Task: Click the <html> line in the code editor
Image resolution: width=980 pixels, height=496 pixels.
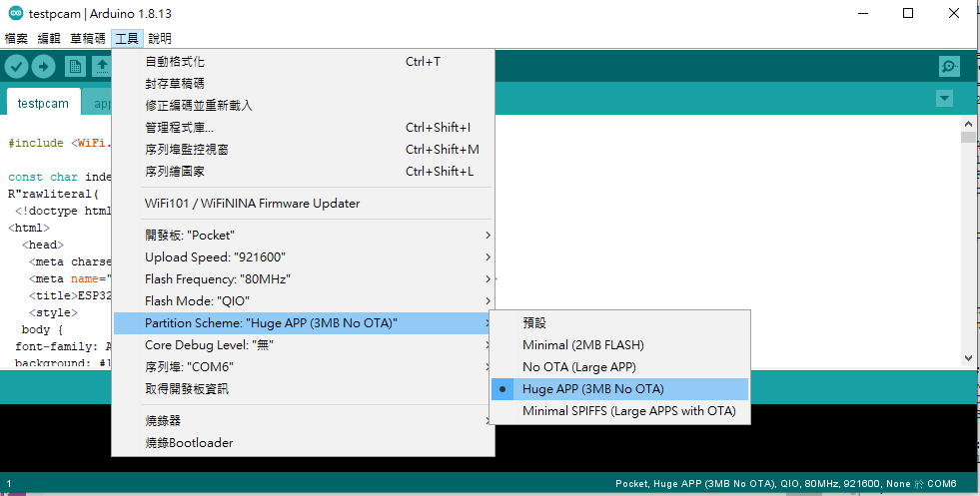Action: 29,228
